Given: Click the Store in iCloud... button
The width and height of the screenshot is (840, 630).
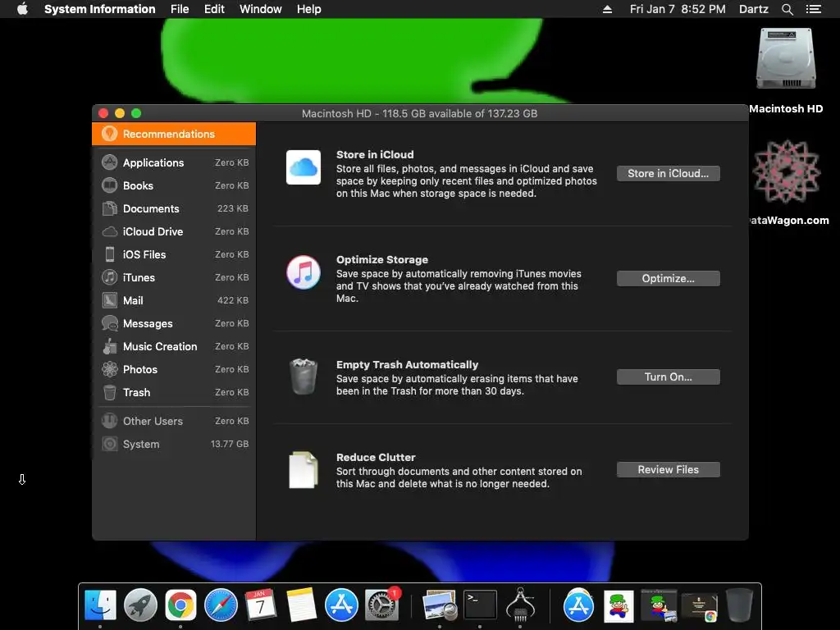Looking at the screenshot, I should 668,174.
